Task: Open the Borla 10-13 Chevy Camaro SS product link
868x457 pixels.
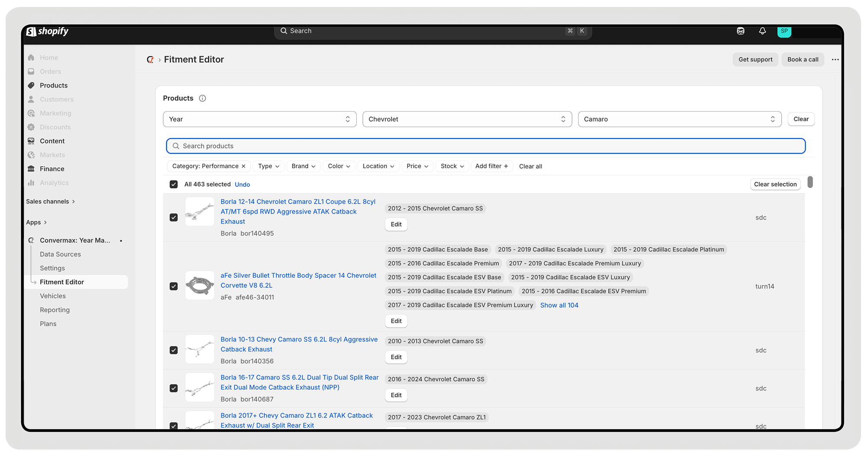Action: click(x=299, y=344)
